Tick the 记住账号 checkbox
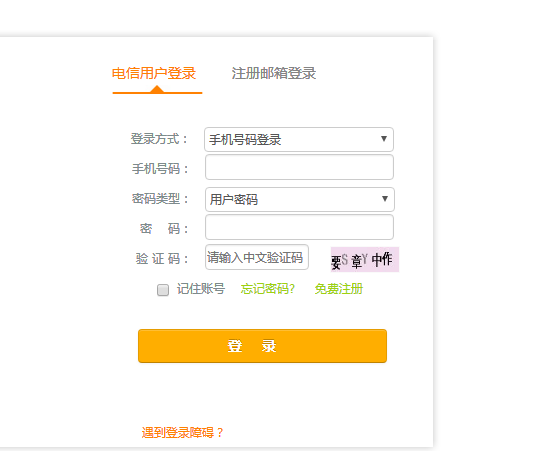 tap(163, 290)
